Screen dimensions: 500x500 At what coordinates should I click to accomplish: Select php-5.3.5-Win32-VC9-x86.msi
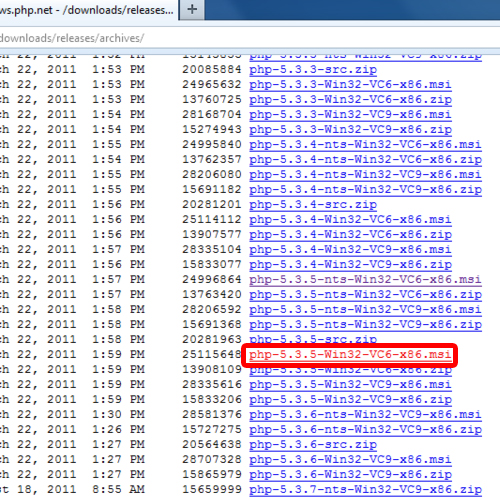(x=350, y=384)
